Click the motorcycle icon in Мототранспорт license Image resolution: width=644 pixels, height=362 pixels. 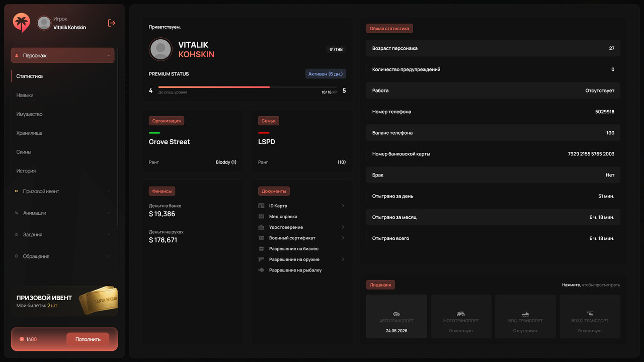click(x=461, y=314)
